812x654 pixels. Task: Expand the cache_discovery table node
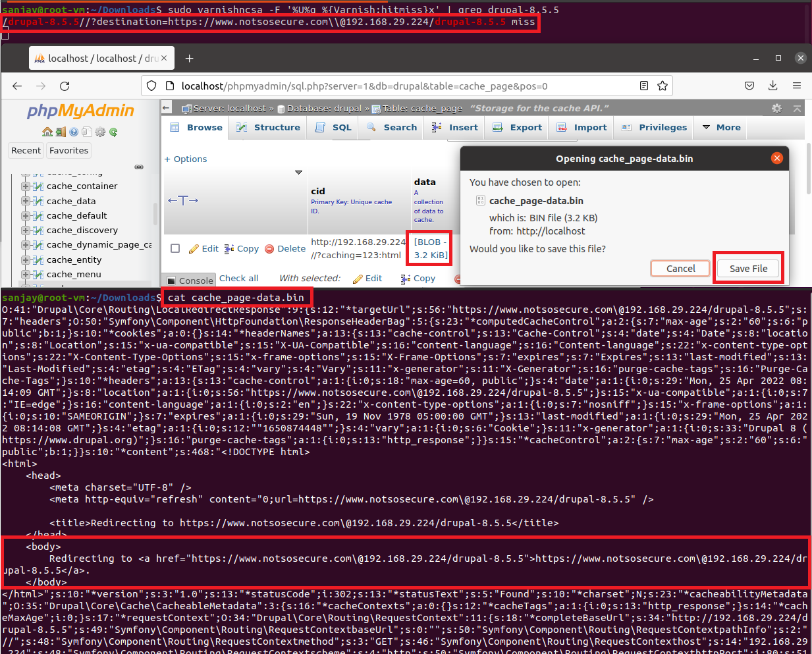click(x=26, y=231)
